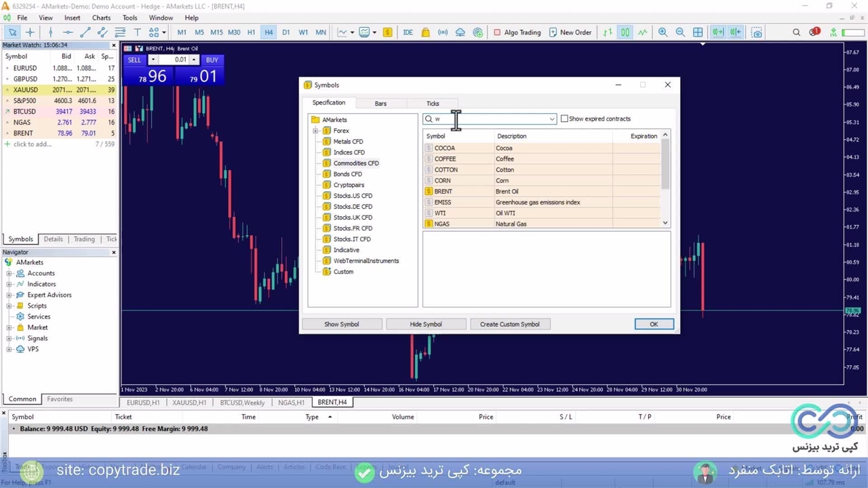This screenshot has width=868, height=488.
Task: Toggle the WTI symbol visibility icon
Action: [x=429, y=213]
